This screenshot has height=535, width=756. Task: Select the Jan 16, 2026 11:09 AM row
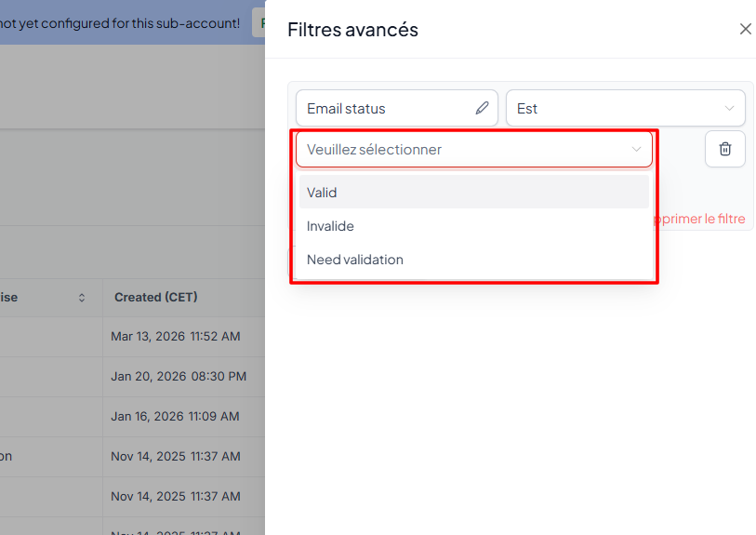coord(175,416)
